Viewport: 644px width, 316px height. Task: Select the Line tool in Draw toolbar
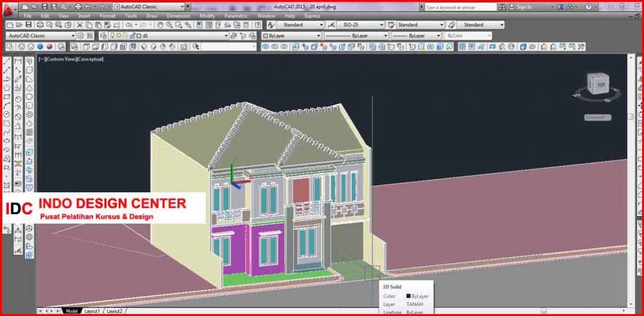click(6, 62)
